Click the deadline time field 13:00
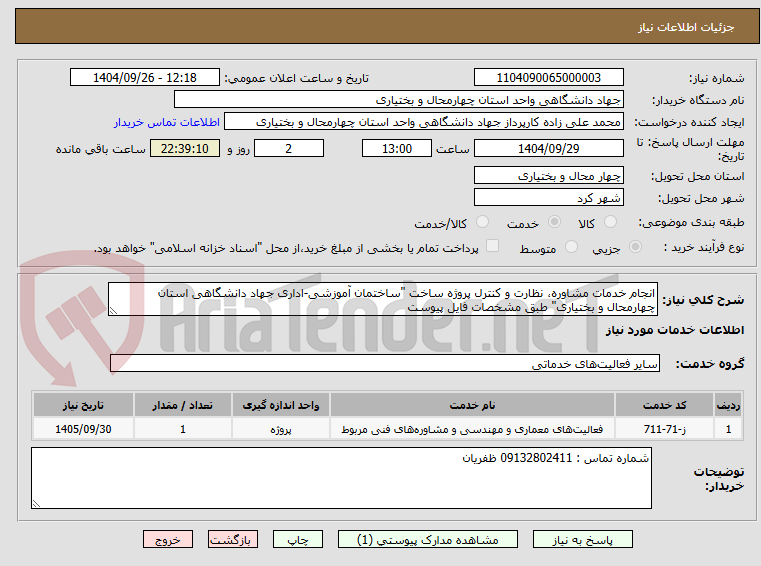Viewport: 761px width, 566px height. (397, 149)
